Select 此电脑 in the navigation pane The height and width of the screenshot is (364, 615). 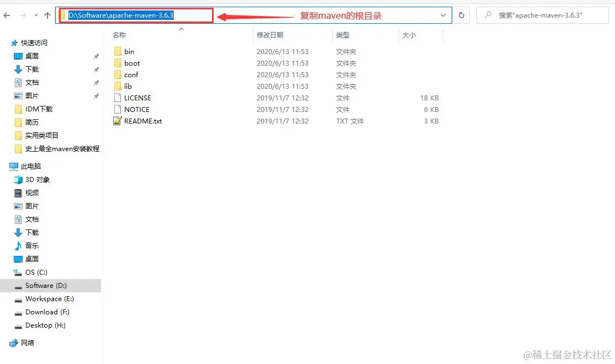(x=30, y=167)
